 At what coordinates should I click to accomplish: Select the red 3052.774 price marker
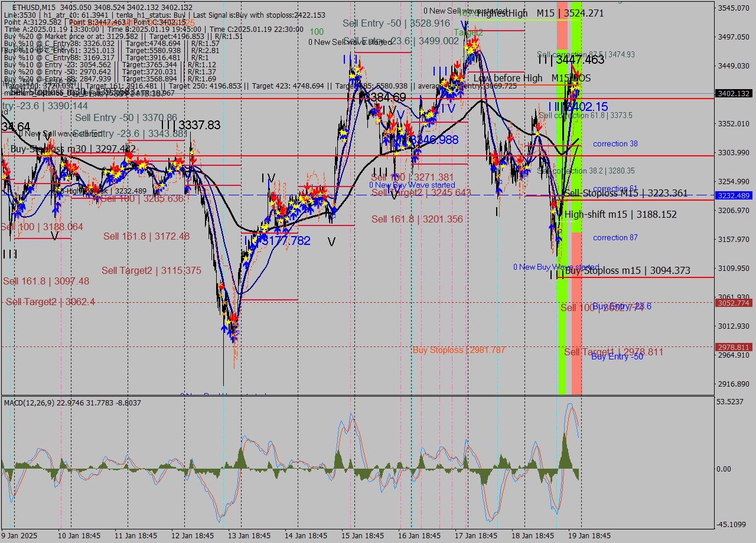coord(733,303)
